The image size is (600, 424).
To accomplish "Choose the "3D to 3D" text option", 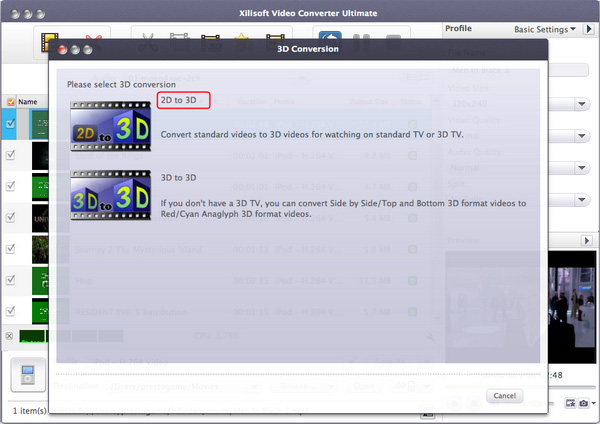I will pos(178,178).
